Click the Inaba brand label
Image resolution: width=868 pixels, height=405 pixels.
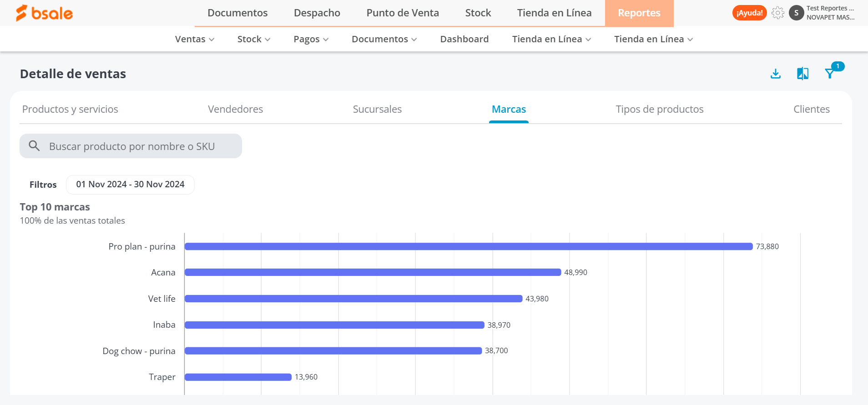point(164,325)
